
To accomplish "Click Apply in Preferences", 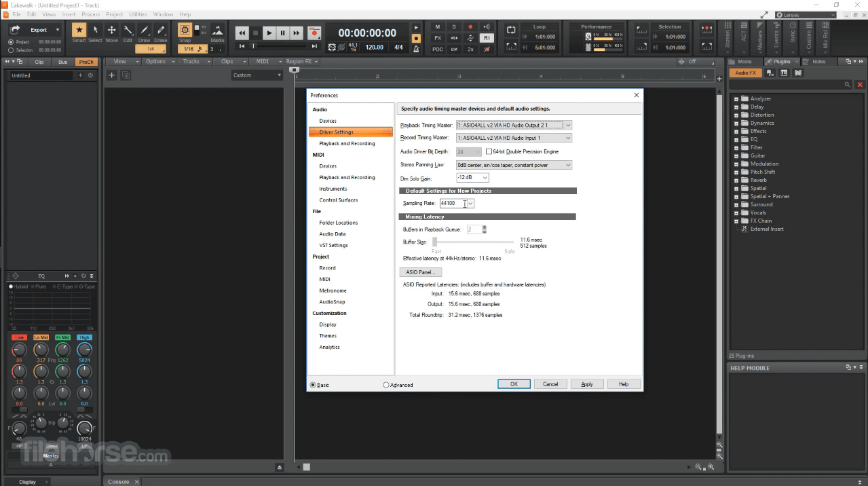I will tap(587, 384).
